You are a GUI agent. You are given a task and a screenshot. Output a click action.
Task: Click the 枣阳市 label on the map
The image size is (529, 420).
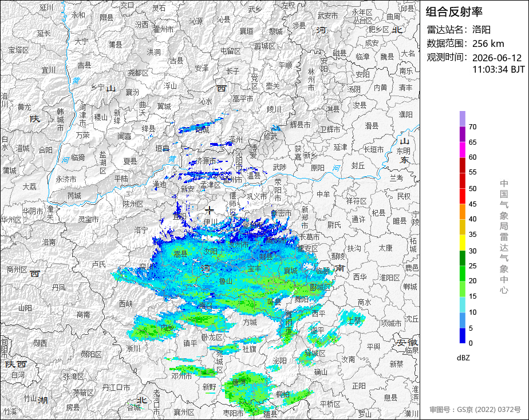[x=233, y=413]
